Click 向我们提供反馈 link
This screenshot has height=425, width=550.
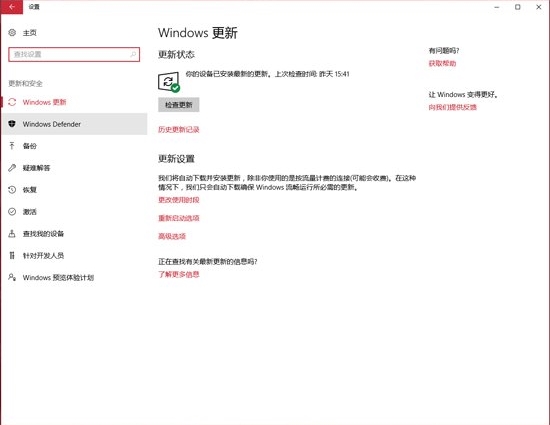click(x=452, y=107)
